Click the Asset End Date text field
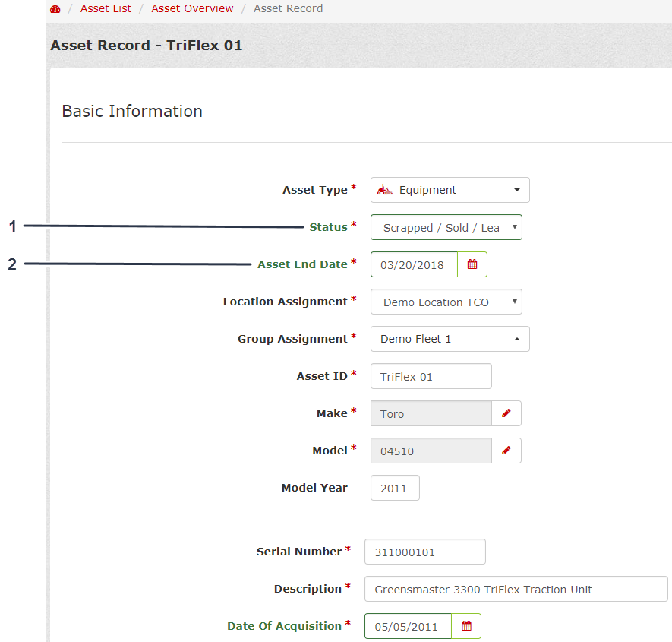 [x=414, y=264]
